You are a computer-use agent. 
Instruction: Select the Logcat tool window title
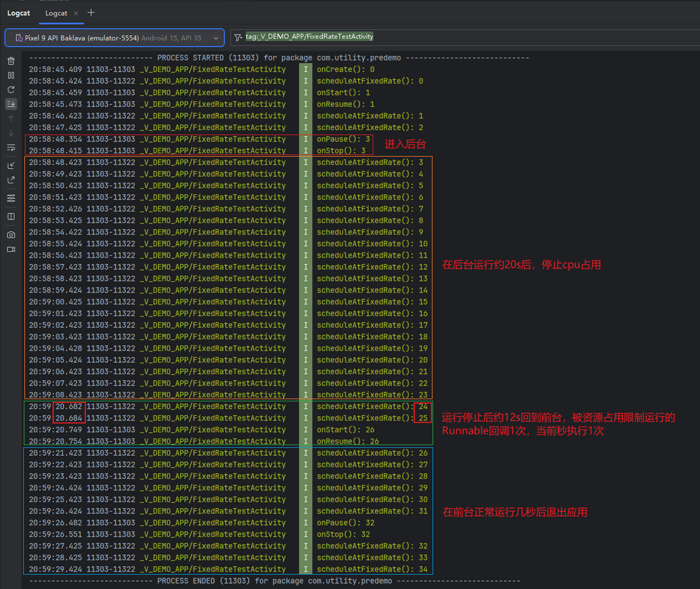(x=18, y=13)
